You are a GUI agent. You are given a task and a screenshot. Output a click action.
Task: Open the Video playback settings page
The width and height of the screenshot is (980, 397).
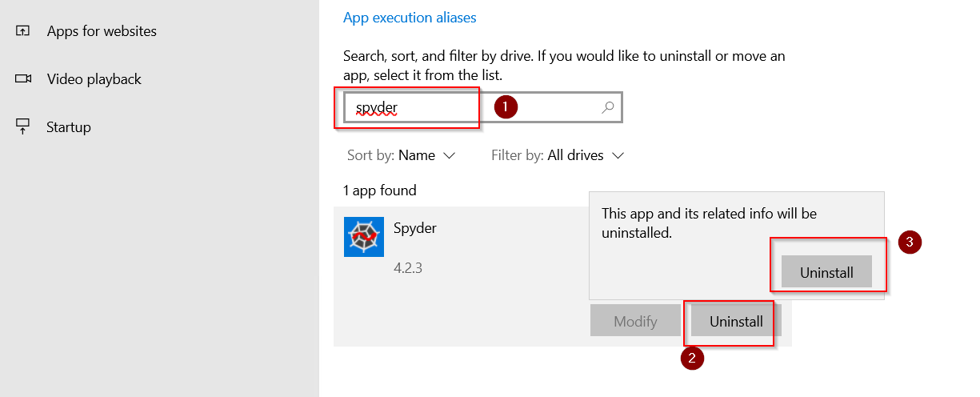(94, 79)
